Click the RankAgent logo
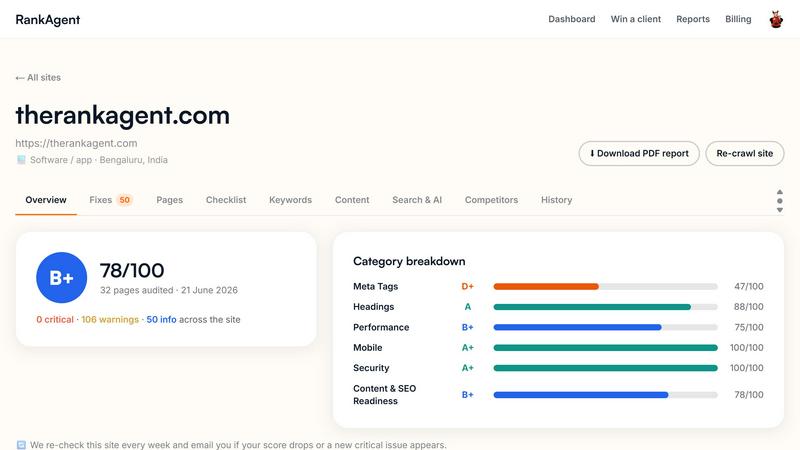800x450 pixels. point(47,19)
